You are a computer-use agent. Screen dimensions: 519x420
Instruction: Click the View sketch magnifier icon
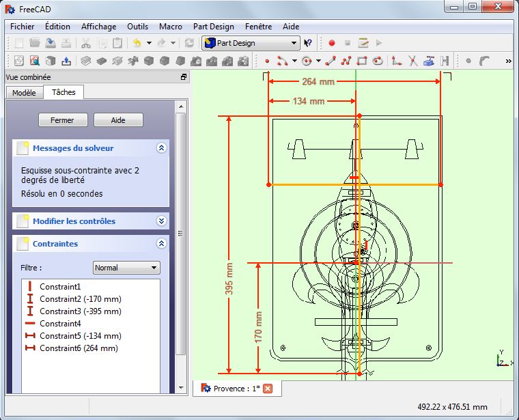[35, 61]
